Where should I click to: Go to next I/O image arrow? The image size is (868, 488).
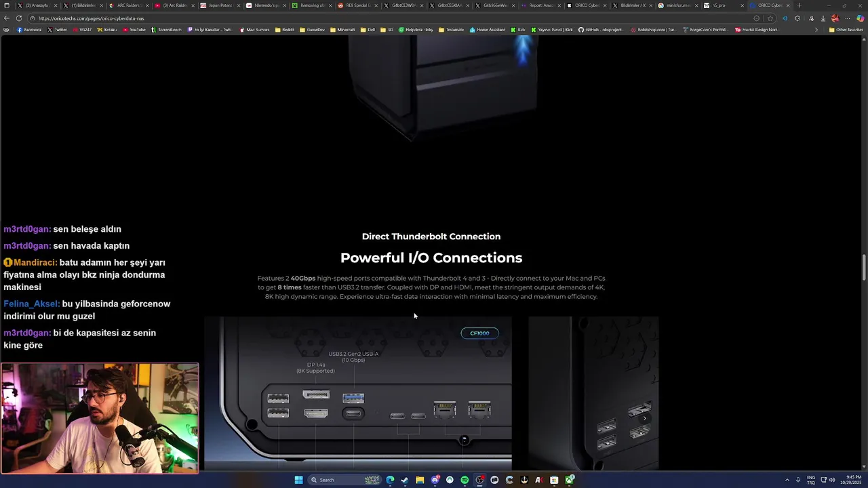coord(644,418)
